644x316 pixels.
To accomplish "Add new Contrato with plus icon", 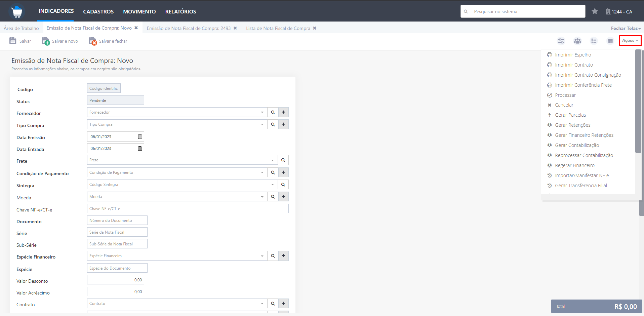I will 283,304.
